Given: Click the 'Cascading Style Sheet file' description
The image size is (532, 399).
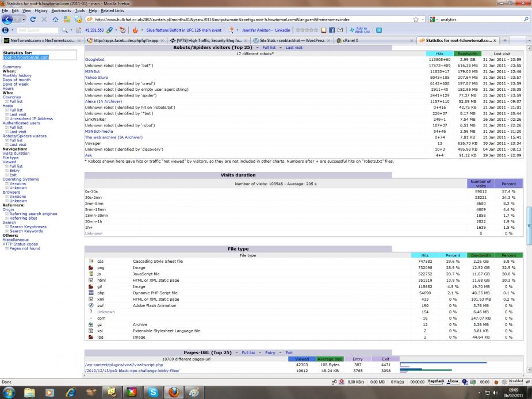Looking at the screenshot, I should tap(158, 261).
